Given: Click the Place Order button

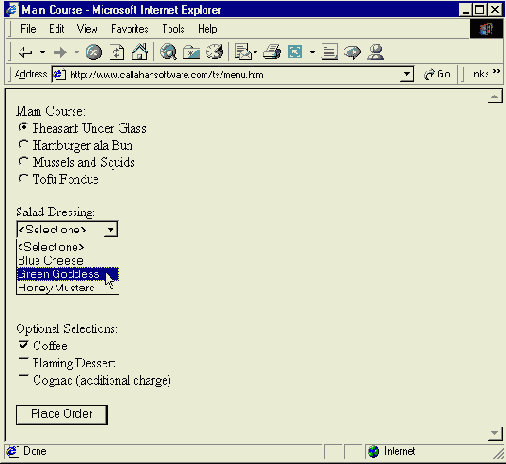Looking at the screenshot, I should (x=62, y=415).
